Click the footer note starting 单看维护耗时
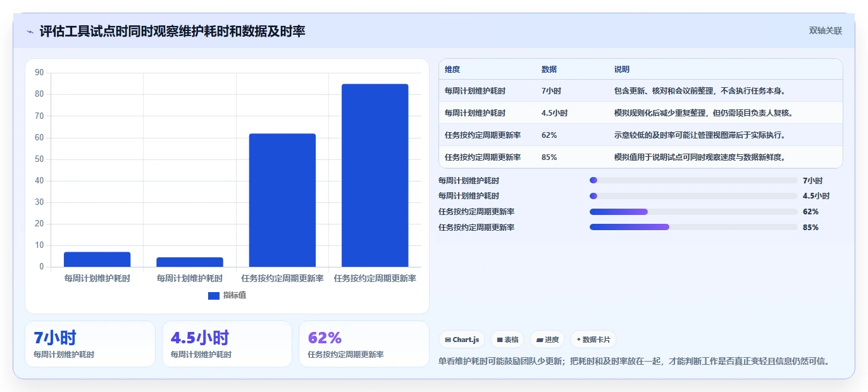This screenshot has width=868, height=392. (x=634, y=362)
